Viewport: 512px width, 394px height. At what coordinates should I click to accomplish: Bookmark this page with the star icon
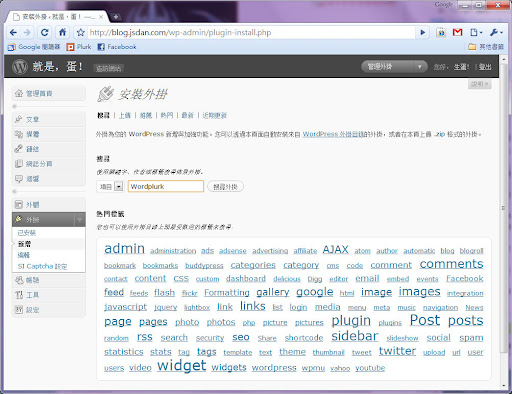[81, 33]
